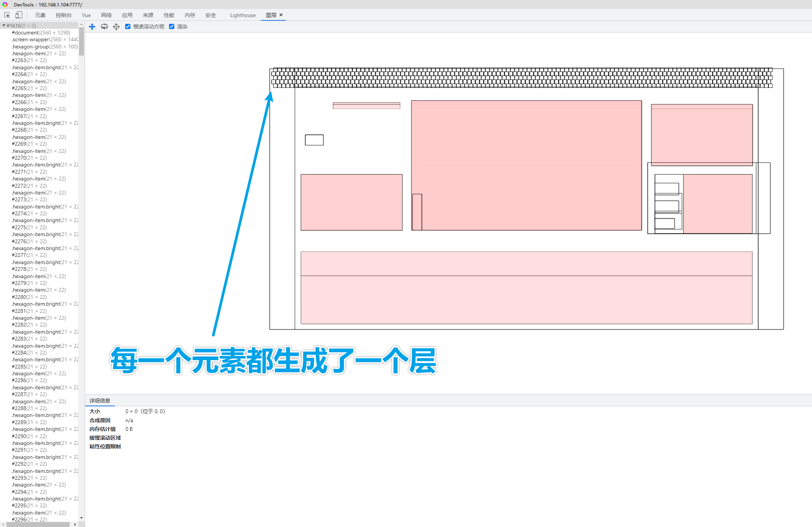Viewport: 812px width, 527px height.
Task: Open the Lighthouse tab
Action: coord(243,15)
